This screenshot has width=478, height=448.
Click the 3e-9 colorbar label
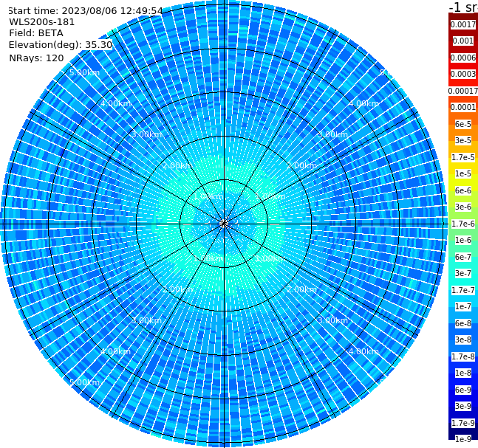463,406
